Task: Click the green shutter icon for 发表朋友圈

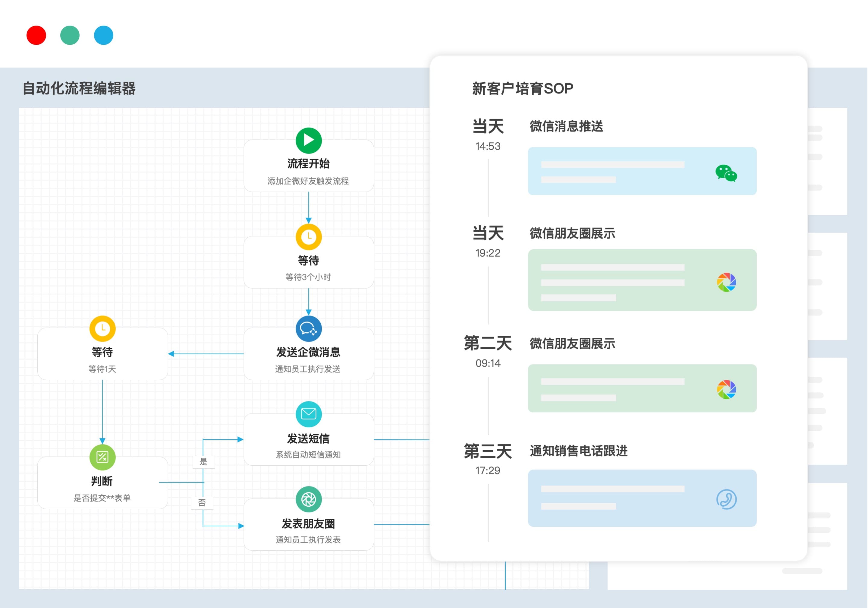Action: 309,499
